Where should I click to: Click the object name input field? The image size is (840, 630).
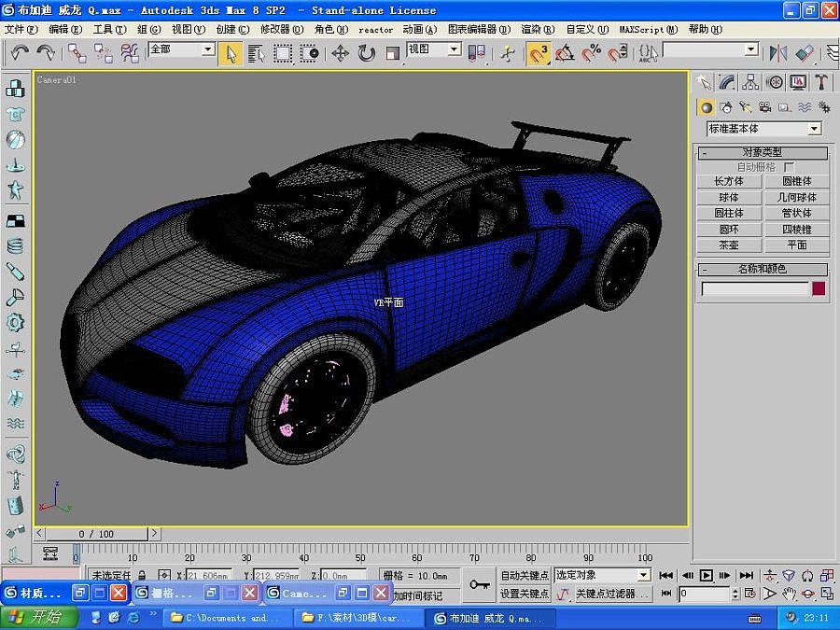[x=754, y=288]
